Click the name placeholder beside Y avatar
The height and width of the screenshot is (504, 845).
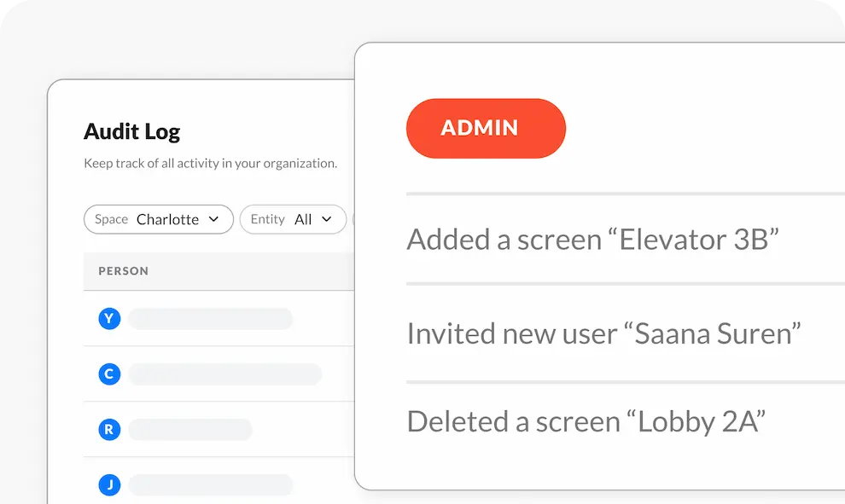211,319
